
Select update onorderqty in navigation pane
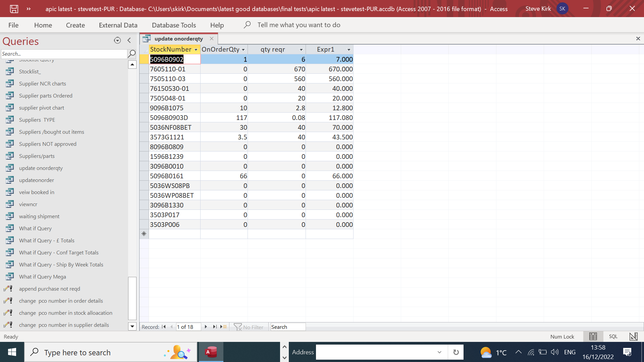coord(41,168)
